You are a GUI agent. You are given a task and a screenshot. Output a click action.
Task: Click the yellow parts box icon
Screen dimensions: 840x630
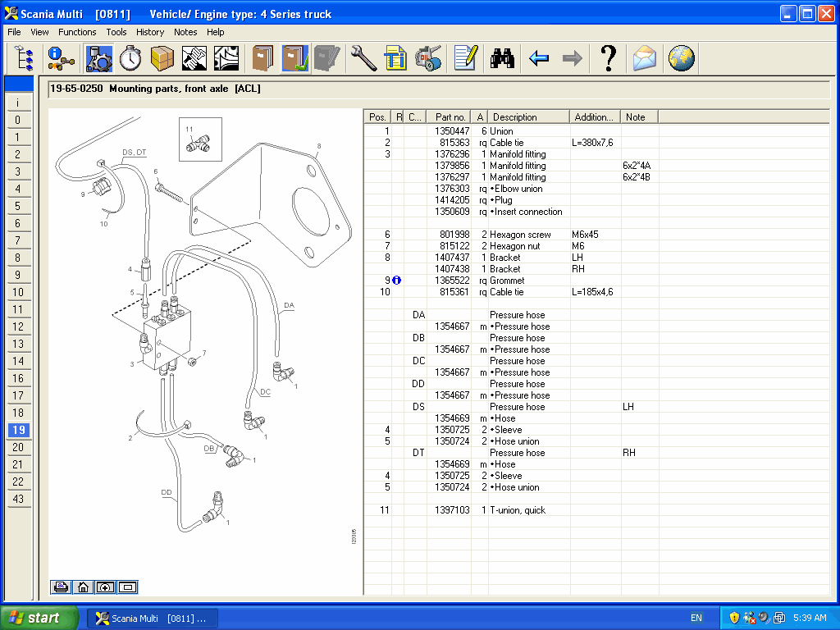162,58
